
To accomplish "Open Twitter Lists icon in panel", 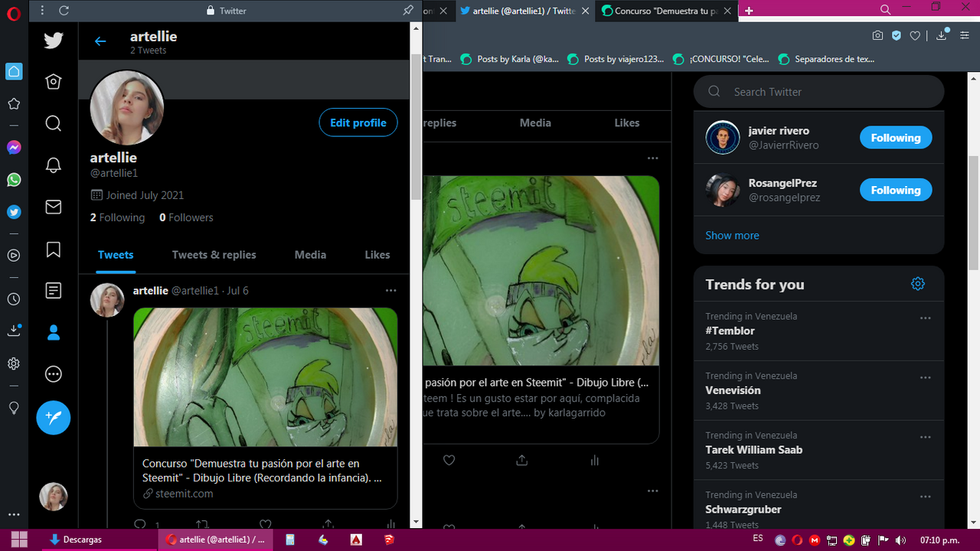I will tap(54, 291).
